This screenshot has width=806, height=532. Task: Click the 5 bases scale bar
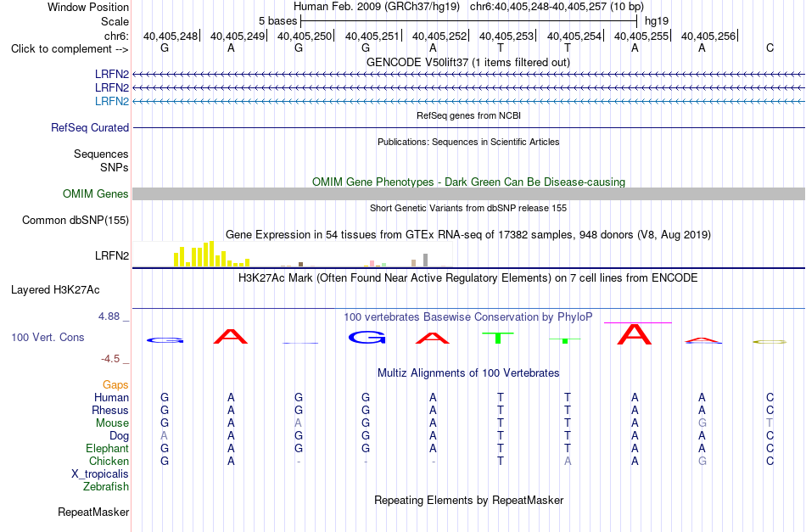pos(469,21)
